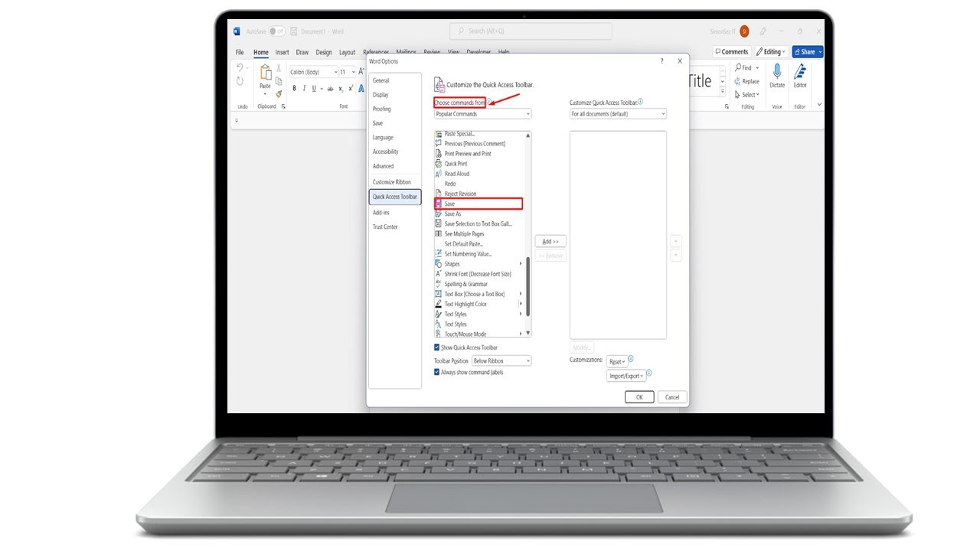Apply Bold formatting in ribbon
This screenshot has height=551, width=980.
[x=294, y=88]
